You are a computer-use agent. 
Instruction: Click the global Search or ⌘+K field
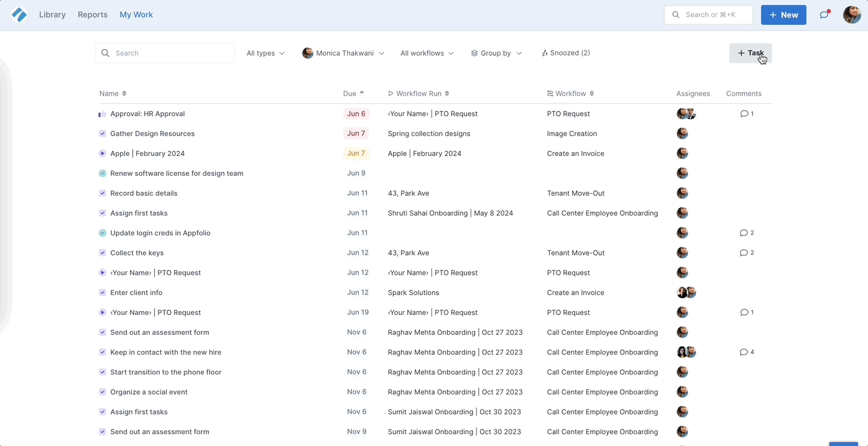pos(708,15)
